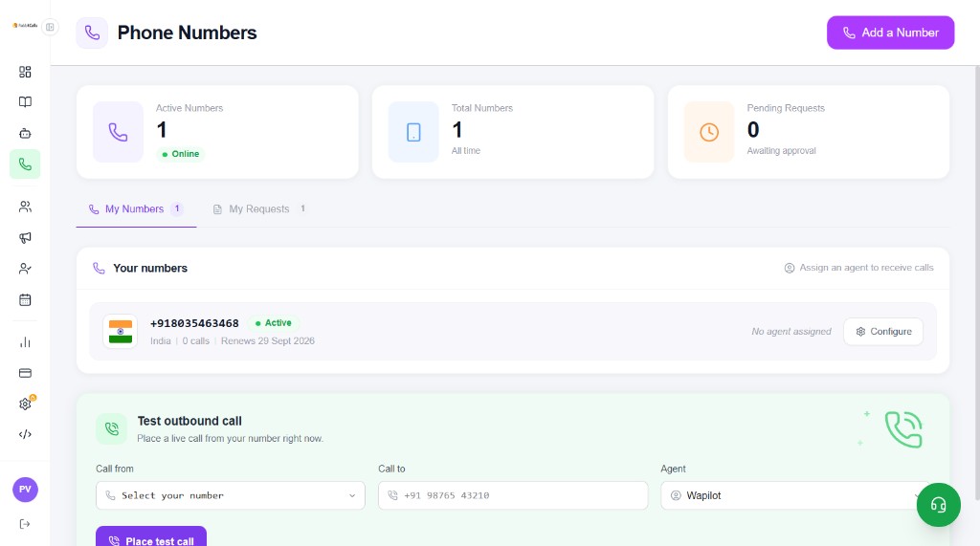Image resolution: width=980 pixels, height=546 pixels.
Task: Open the analytics bar chart icon
Action: click(25, 342)
